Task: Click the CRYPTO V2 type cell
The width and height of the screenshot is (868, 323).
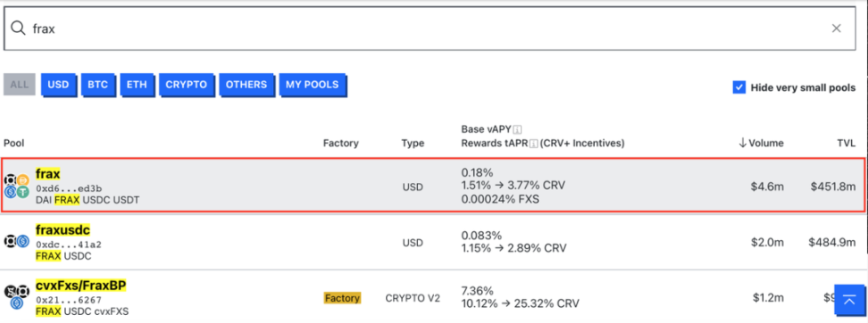Action: coord(413,298)
